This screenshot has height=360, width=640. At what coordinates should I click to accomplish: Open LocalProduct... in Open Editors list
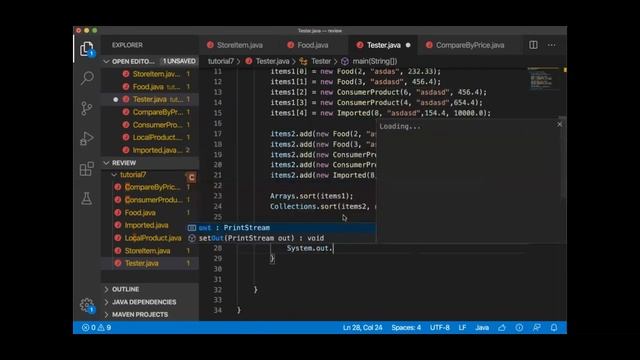(x=150, y=137)
